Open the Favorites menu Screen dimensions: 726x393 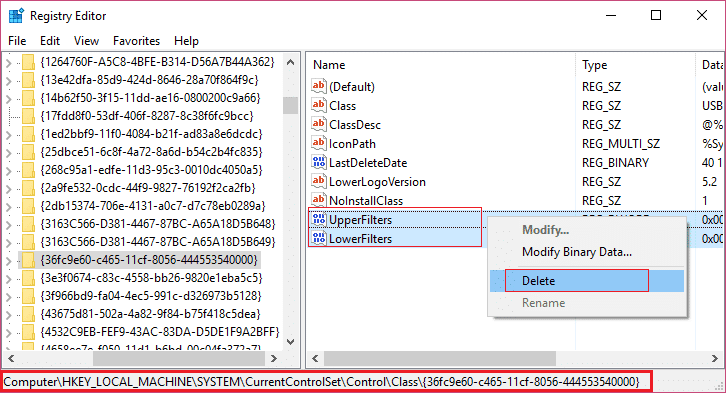136,41
